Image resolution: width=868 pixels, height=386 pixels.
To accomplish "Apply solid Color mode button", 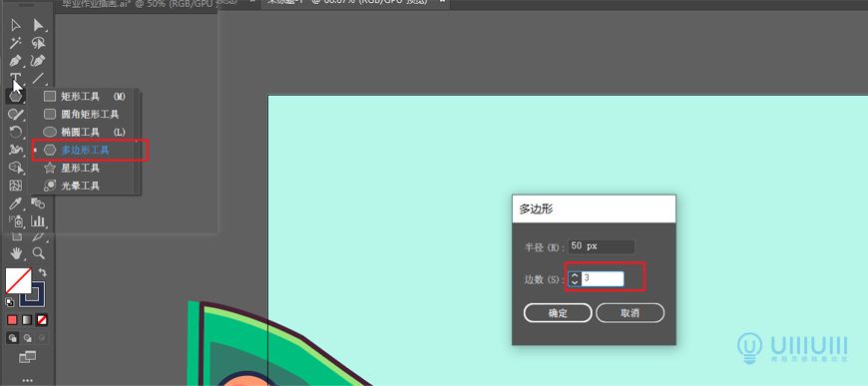I will click(x=12, y=320).
